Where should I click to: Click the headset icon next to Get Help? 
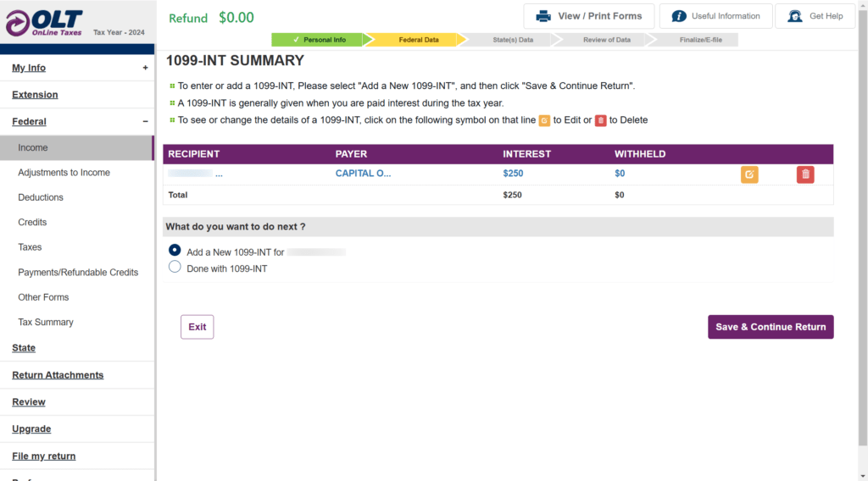(x=794, y=16)
